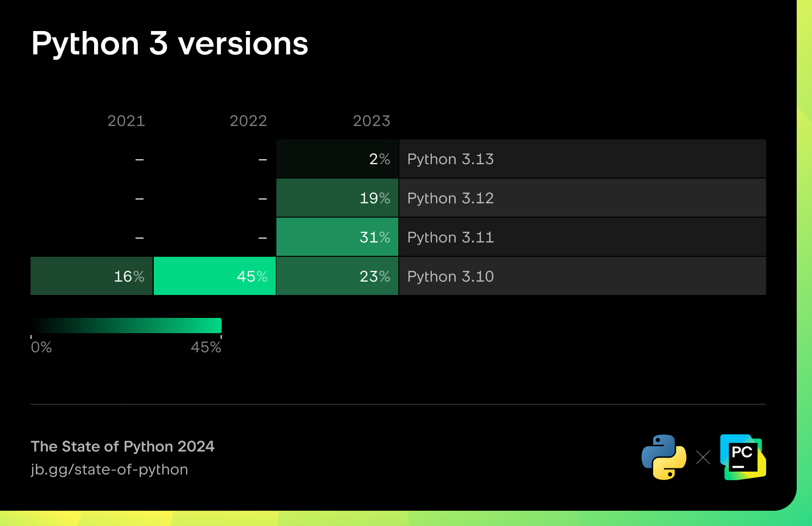Click the 2% cell for Python 3.13

337,159
